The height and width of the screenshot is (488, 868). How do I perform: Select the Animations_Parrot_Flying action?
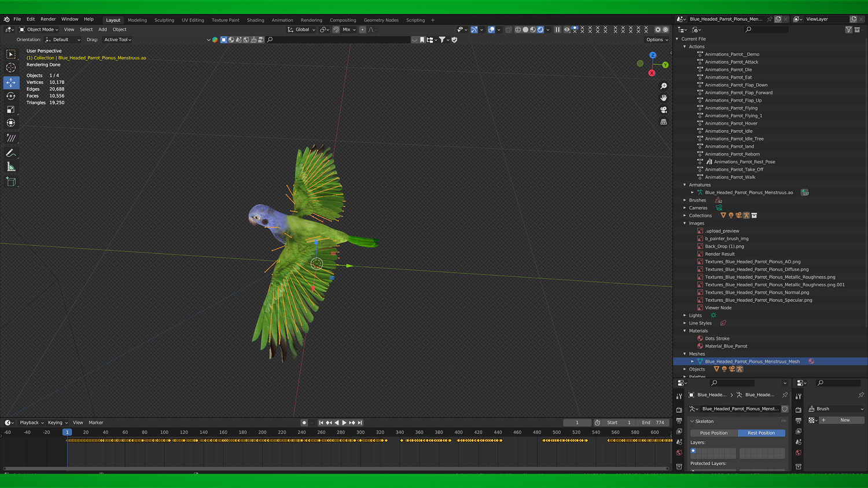tap(731, 108)
